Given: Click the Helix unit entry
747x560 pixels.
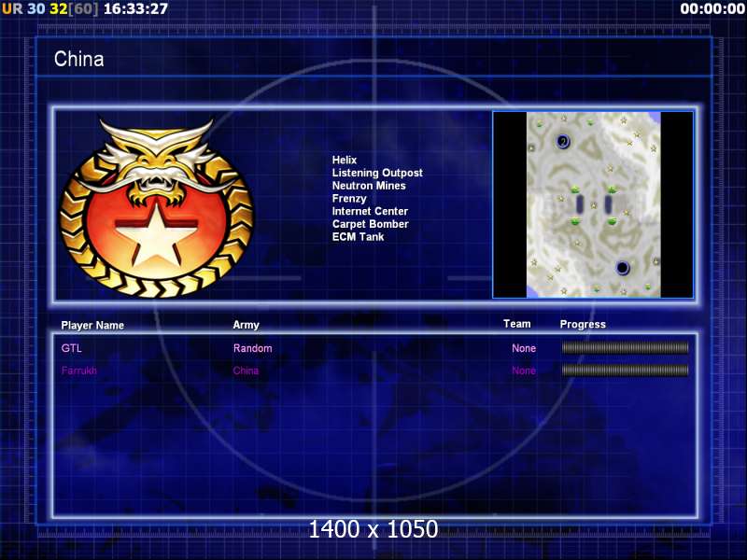Looking at the screenshot, I should (x=344, y=160).
